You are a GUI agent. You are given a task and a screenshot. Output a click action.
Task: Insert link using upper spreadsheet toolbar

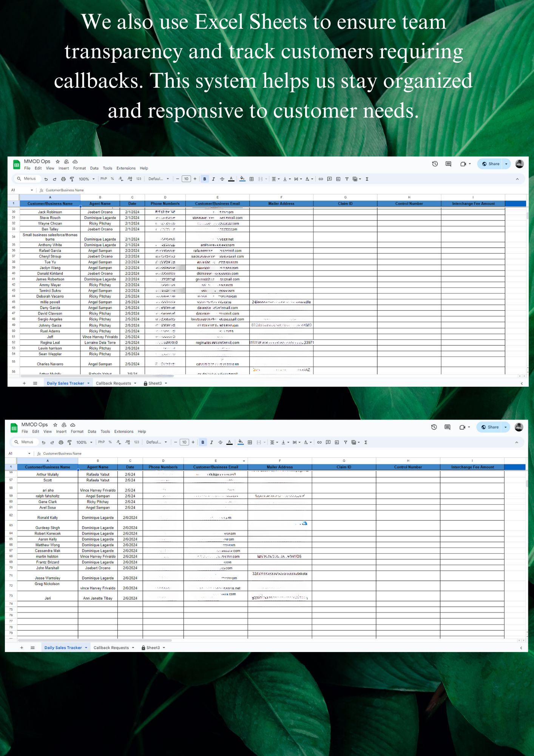321,179
